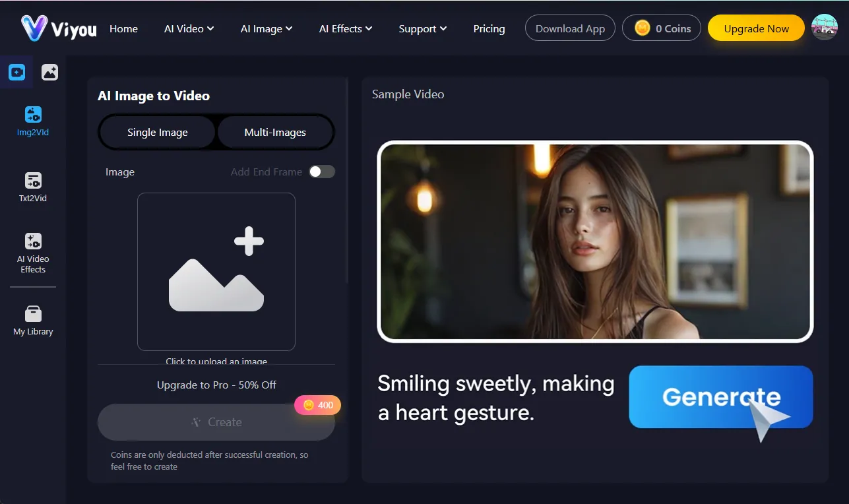
Task: Click the 400 coin badge on Create button
Action: coord(317,405)
